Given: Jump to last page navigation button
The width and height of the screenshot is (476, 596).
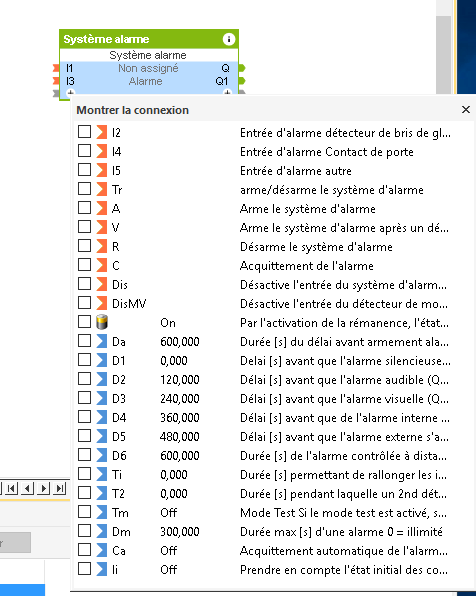Looking at the screenshot, I should (59, 488).
